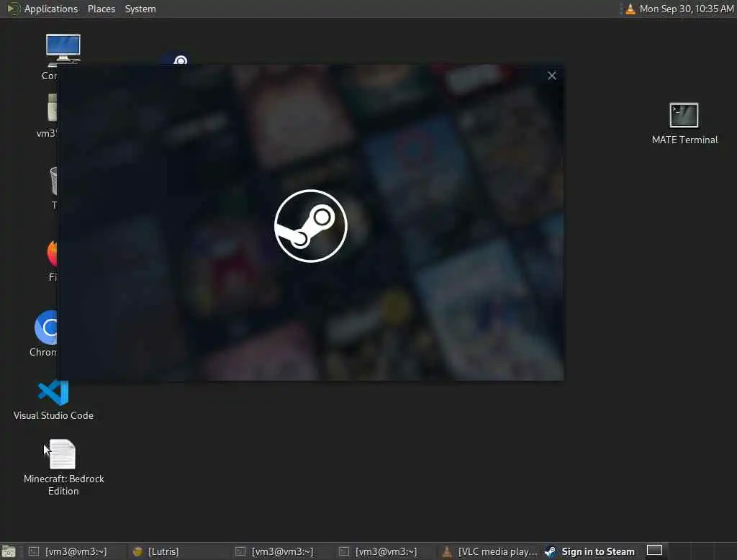
Task: Open the MATE Terminal desktop icon
Action: [x=684, y=124]
